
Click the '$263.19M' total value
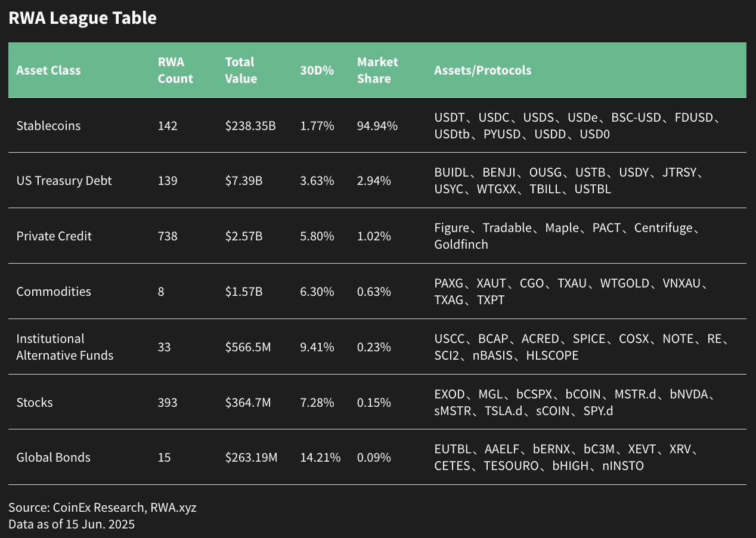click(252, 457)
